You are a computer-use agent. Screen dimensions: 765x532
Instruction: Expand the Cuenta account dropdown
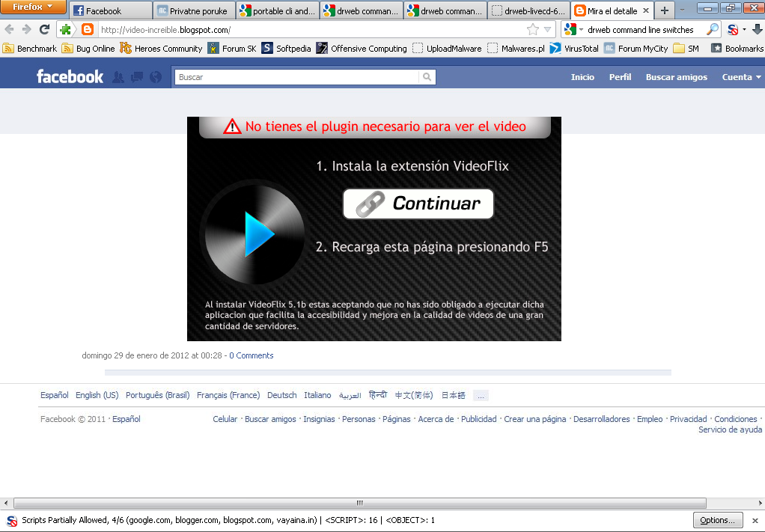tap(741, 77)
